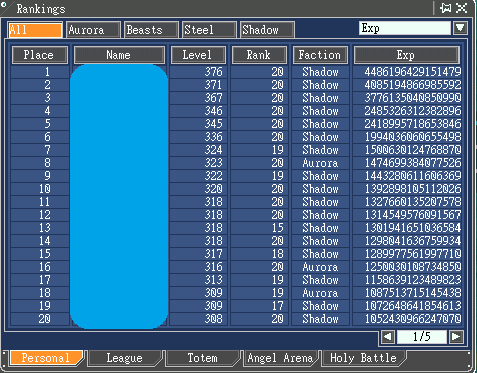Screen dimensions: 477x373
Task: Click the Rank column header
Action: [259, 55]
